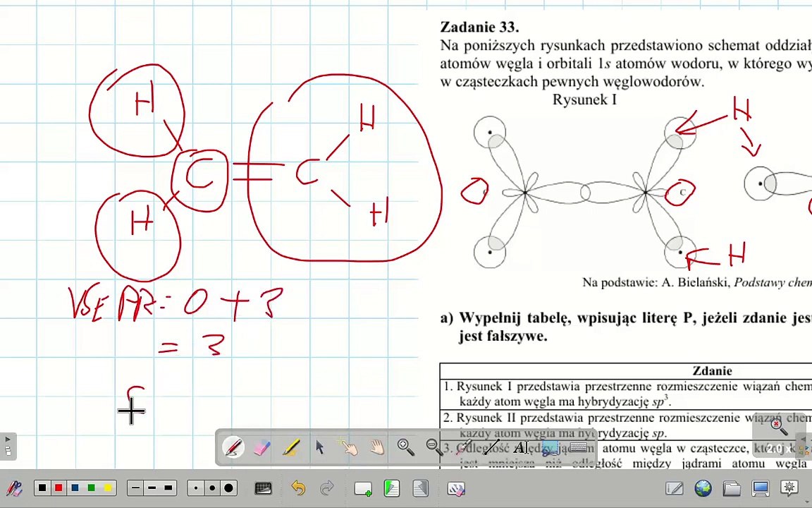Show the desktop monitor icon
The width and height of the screenshot is (812, 508).
pos(761,488)
